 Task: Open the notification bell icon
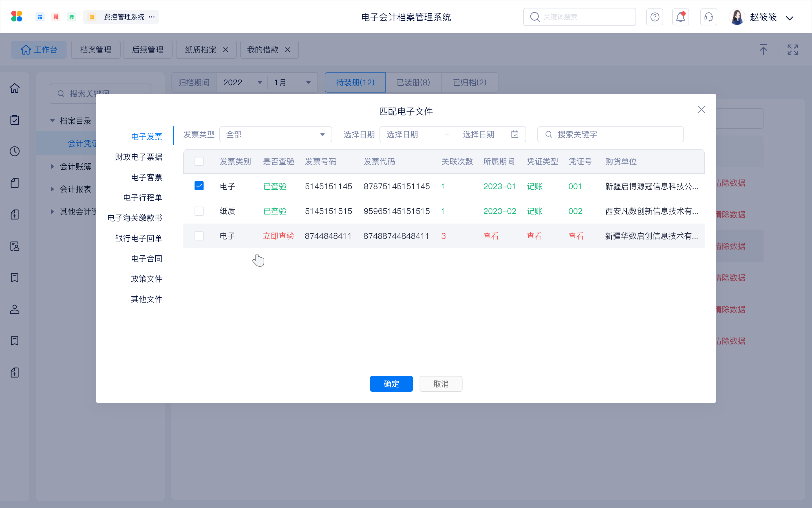pyautogui.click(x=680, y=17)
